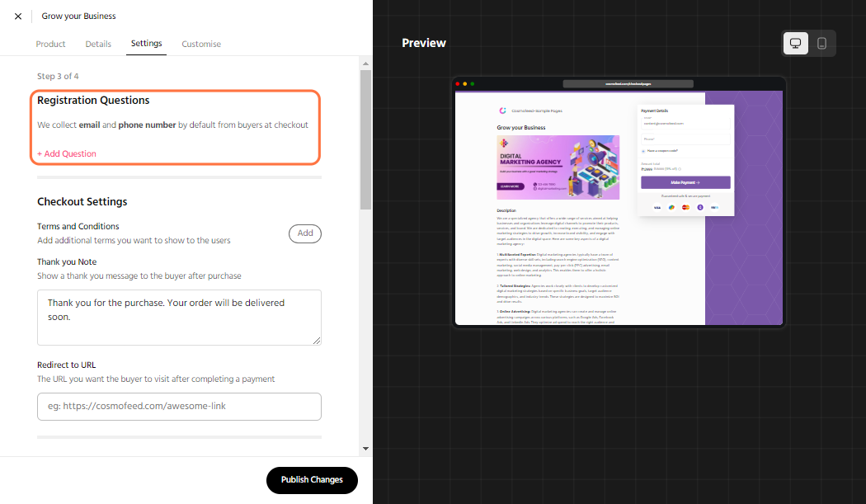Click the Make Payment button in preview
Image resolution: width=866 pixels, height=504 pixels.
click(685, 182)
